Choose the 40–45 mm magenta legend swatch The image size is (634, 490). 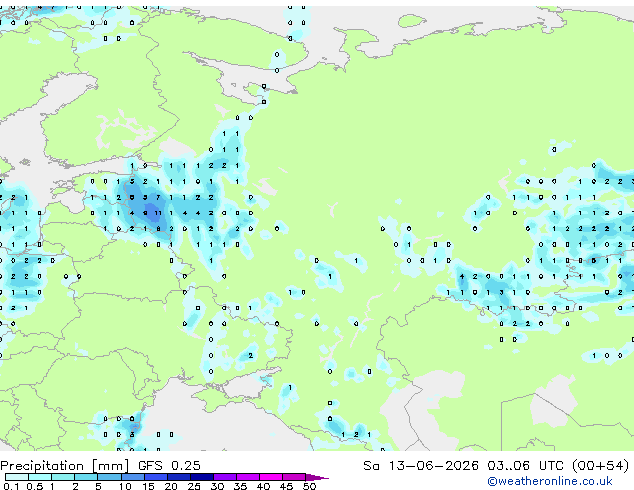pos(271,477)
